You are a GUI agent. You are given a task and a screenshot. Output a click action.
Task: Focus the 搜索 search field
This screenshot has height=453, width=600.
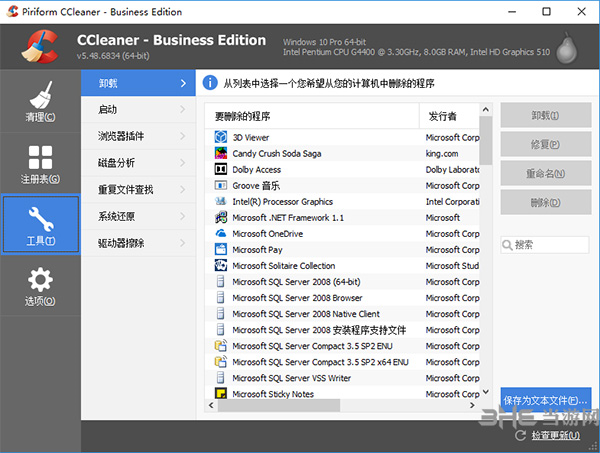coord(545,245)
